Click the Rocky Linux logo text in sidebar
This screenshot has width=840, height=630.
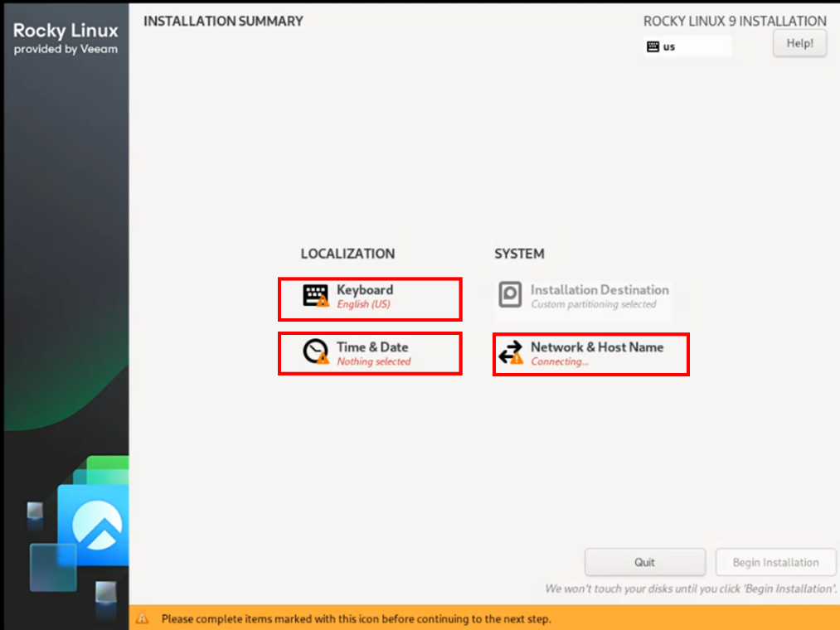click(66, 31)
